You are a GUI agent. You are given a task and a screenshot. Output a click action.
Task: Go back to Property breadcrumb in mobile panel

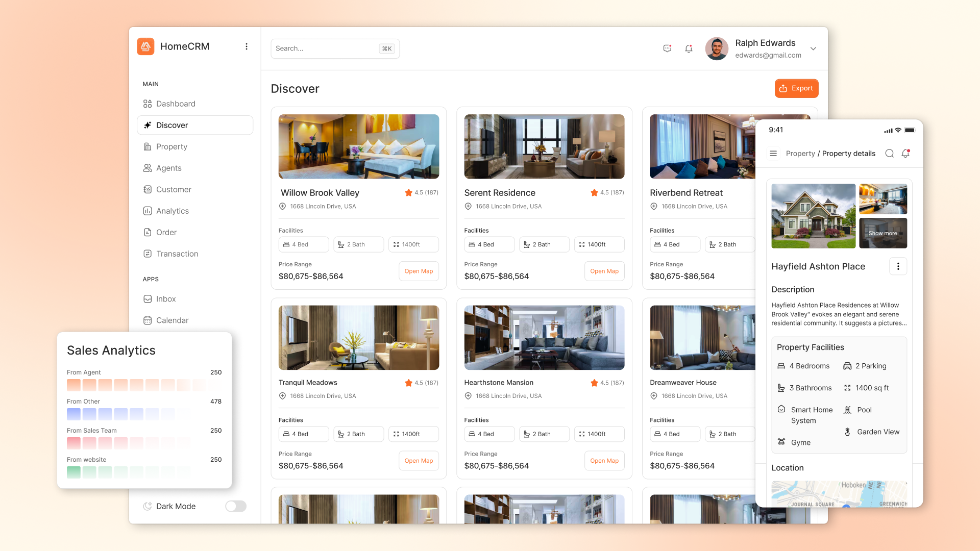(x=800, y=154)
